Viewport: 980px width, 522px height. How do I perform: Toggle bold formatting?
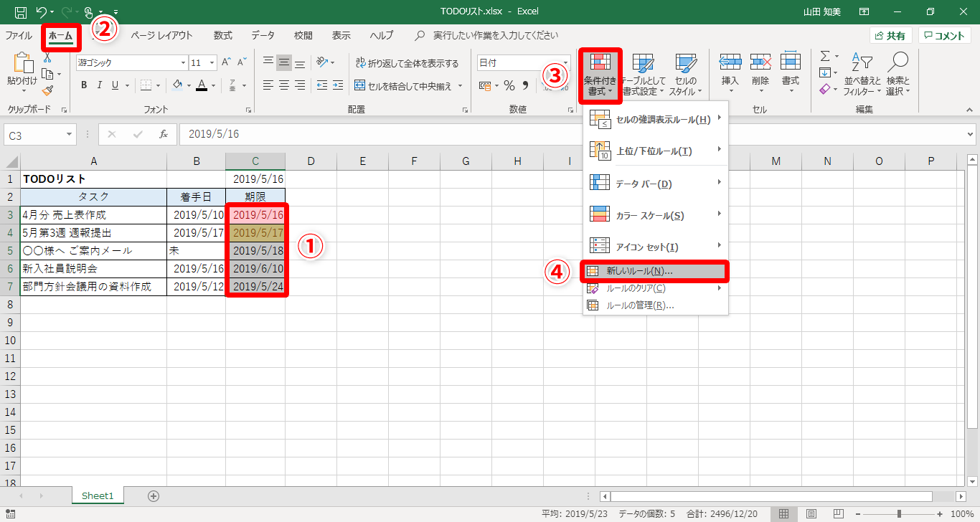tap(84, 86)
